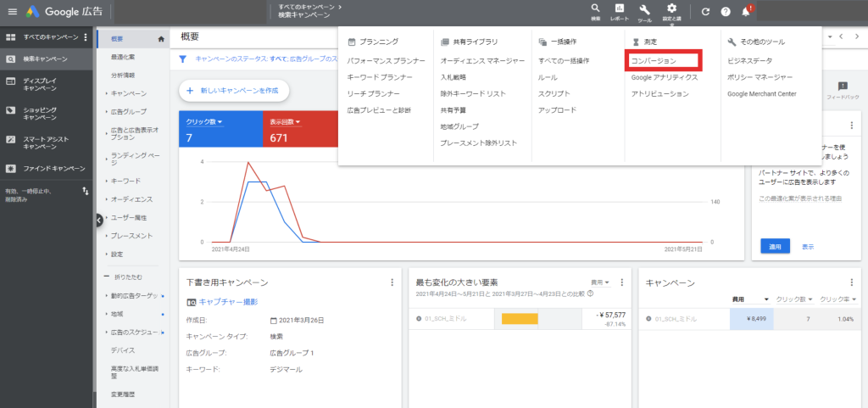Open スクリプト under 一括操作

[x=554, y=94]
